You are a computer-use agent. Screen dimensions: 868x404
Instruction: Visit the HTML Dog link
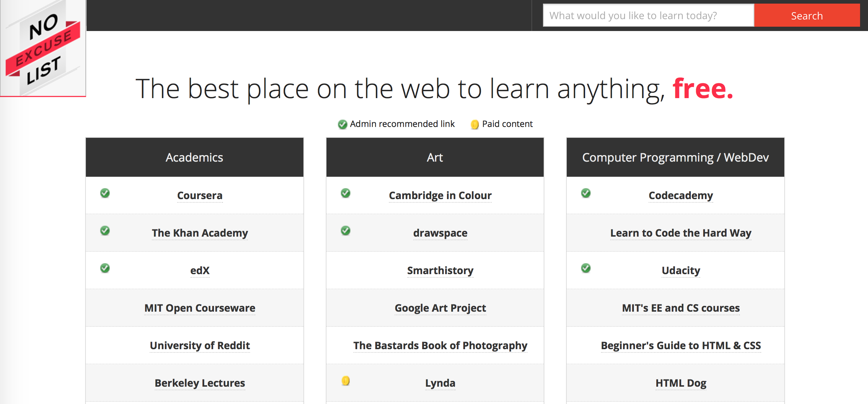click(681, 383)
